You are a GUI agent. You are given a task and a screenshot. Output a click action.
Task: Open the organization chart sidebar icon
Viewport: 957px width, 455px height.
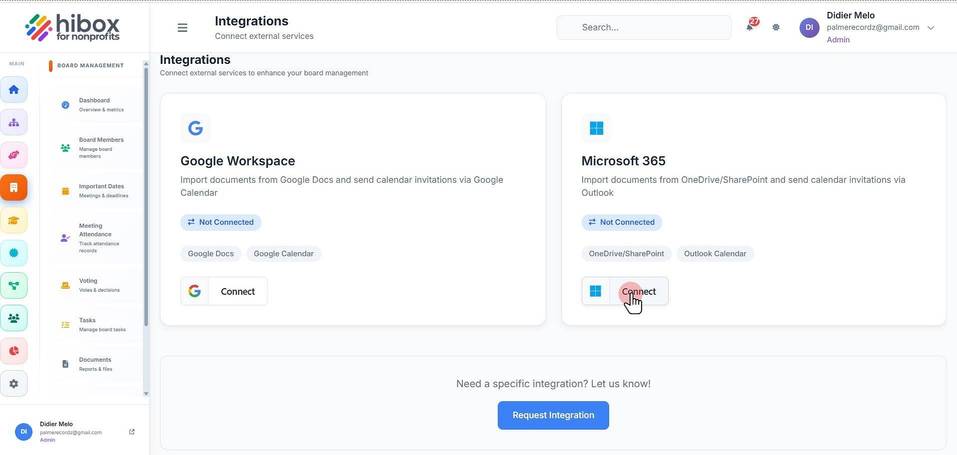point(13,122)
